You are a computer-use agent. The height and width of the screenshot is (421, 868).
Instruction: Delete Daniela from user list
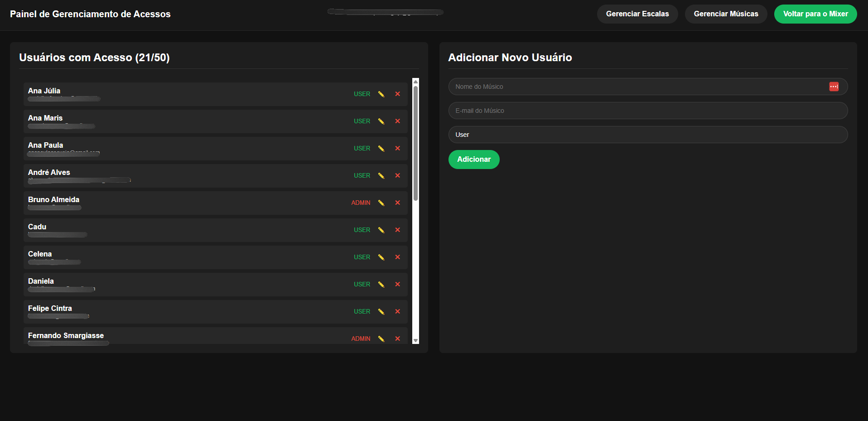(397, 285)
